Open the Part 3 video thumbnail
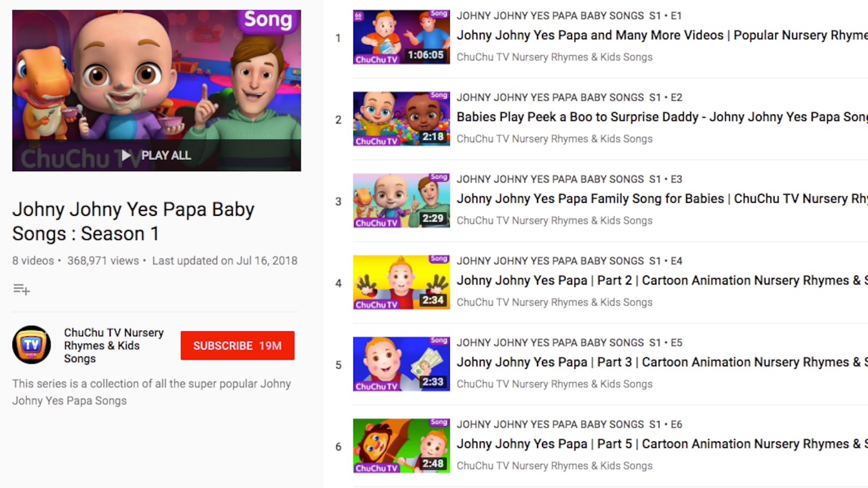Screen dimensions: 868x488 tap(401, 364)
